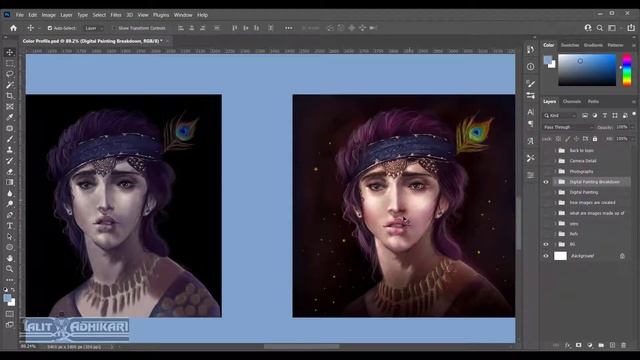The width and height of the screenshot is (640, 360).
Task: Open the Window menu
Action: click(183, 15)
